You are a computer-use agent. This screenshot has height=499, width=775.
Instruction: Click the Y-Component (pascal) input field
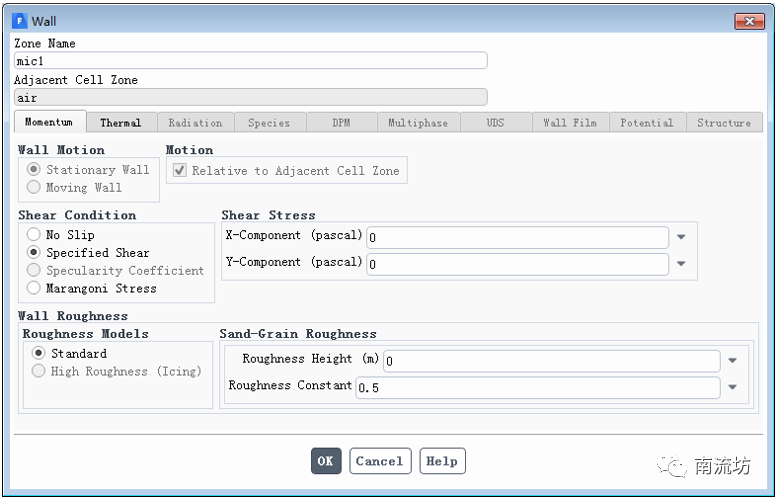(517, 264)
